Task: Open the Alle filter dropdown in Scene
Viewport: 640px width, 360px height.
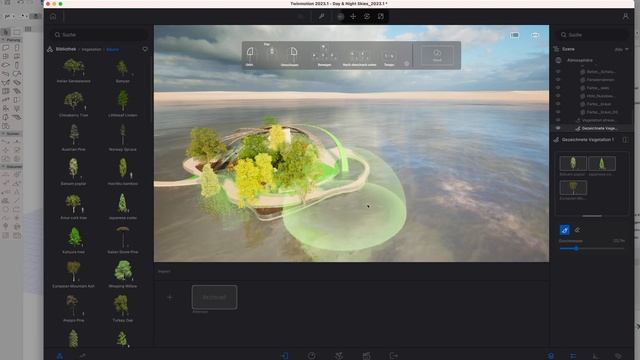Action: (621, 49)
